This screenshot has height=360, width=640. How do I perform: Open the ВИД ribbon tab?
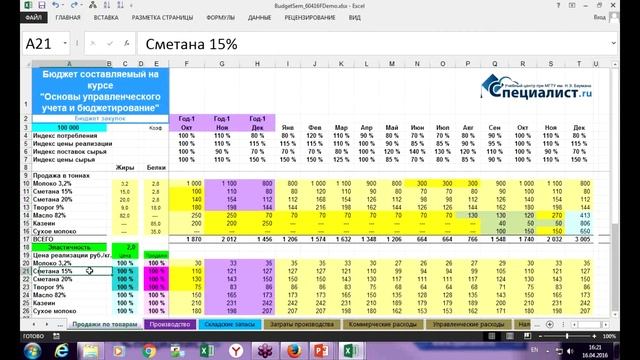coord(354,18)
